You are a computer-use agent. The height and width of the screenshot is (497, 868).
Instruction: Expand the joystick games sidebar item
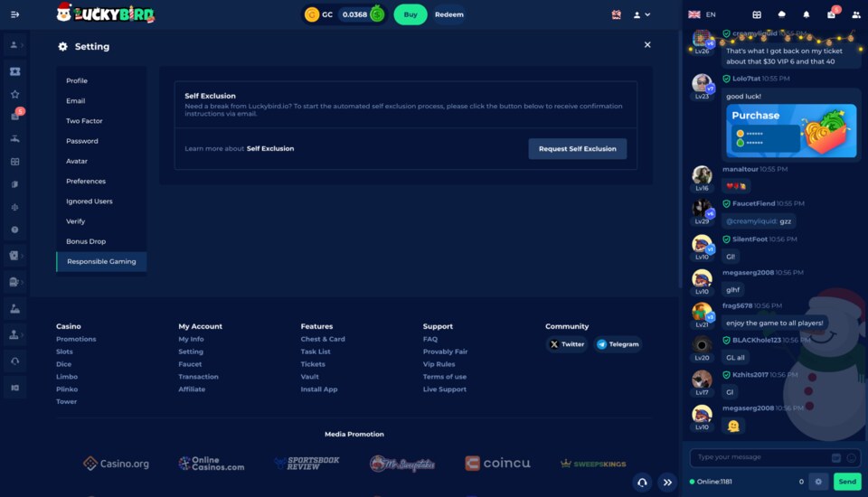click(15, 335)
